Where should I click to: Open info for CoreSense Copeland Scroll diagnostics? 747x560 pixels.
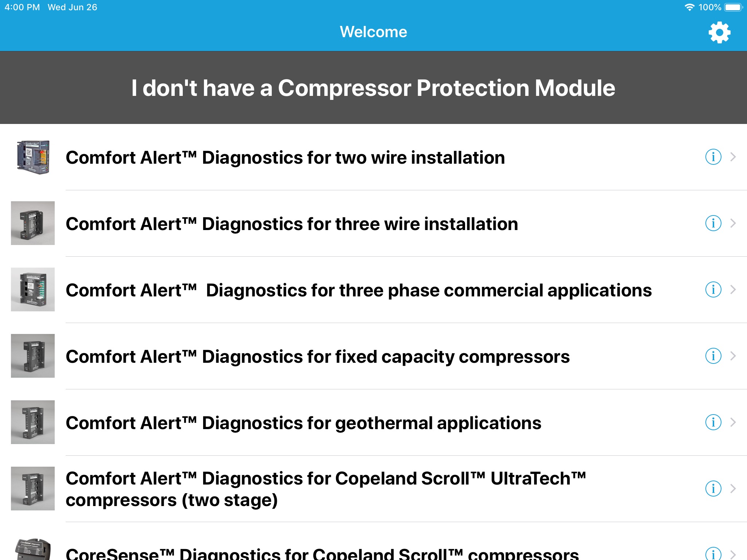pos(713,554)
